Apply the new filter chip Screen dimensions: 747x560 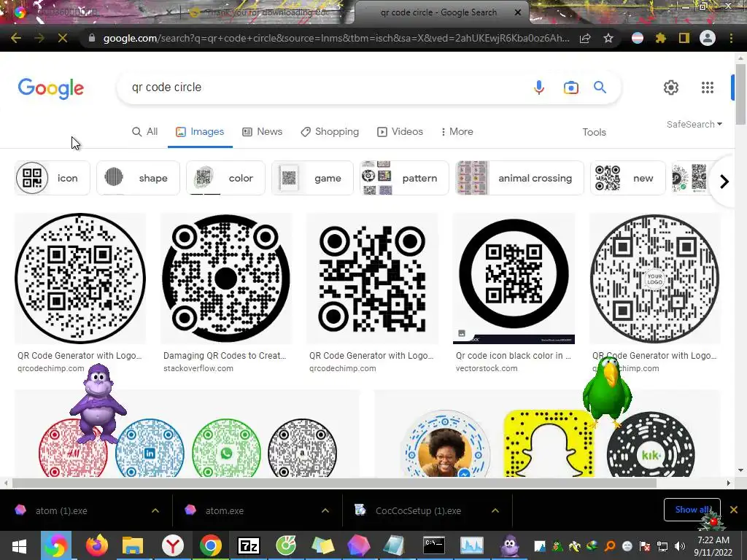point(628,178)
